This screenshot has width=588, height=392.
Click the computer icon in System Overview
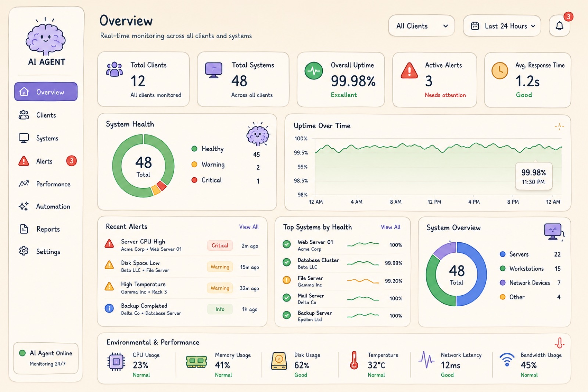click(x=553, y=232)
